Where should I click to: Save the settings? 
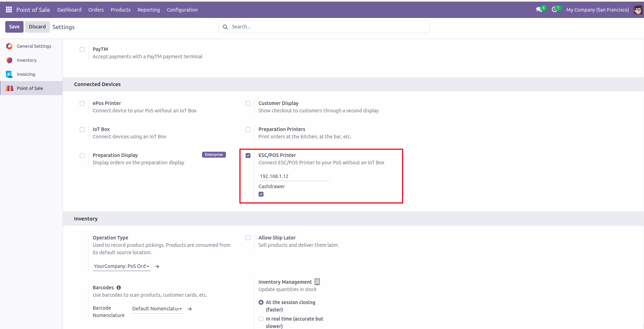14,27
